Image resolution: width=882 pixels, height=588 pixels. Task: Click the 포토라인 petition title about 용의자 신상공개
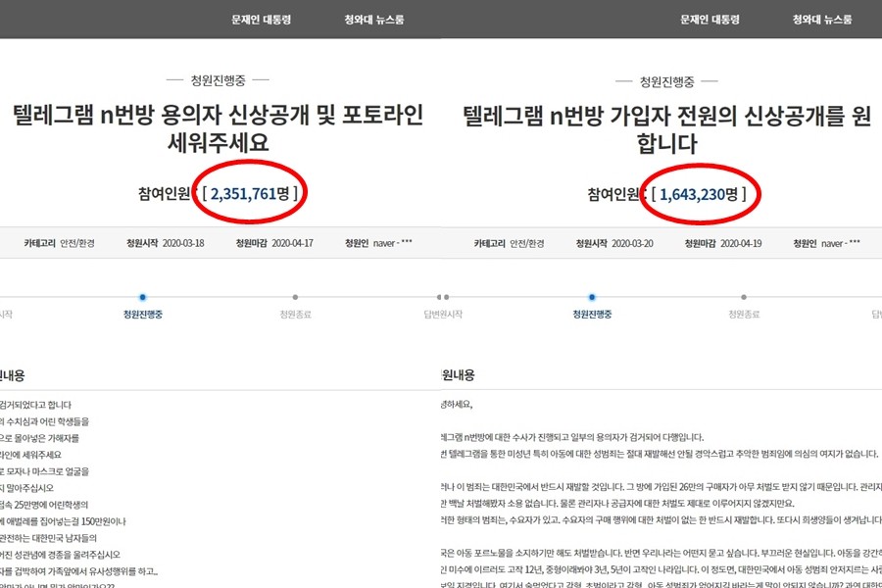[x=218, y=129]
